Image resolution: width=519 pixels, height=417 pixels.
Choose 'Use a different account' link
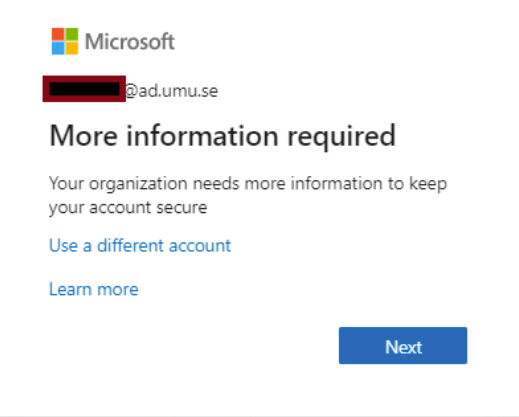coord(140,246)
